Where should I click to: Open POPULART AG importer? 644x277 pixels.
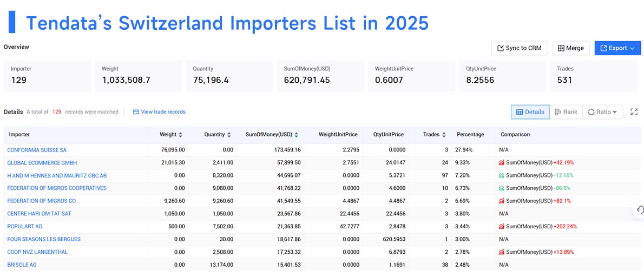click(25, 226)
